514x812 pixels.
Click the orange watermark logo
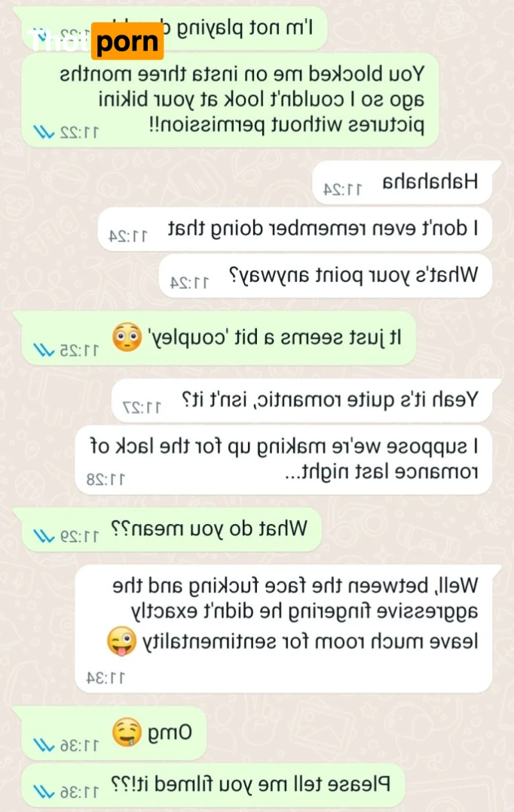click(x=127, y=41)
